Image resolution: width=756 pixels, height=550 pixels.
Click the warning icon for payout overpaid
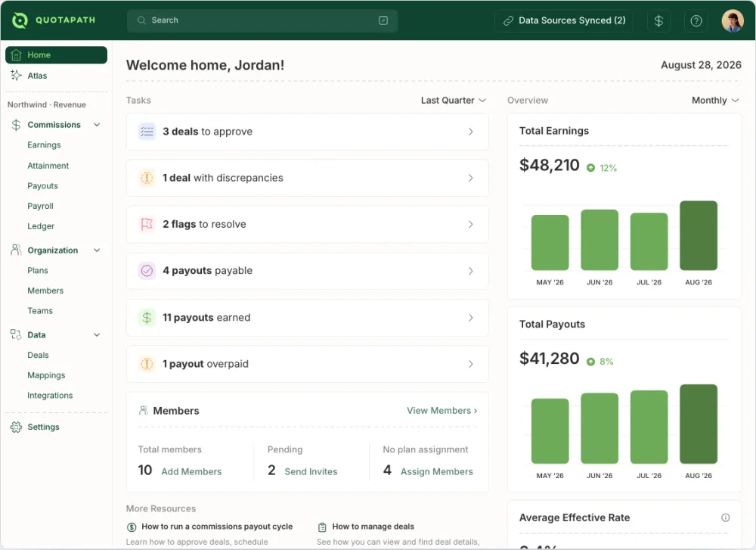point(147,364)
